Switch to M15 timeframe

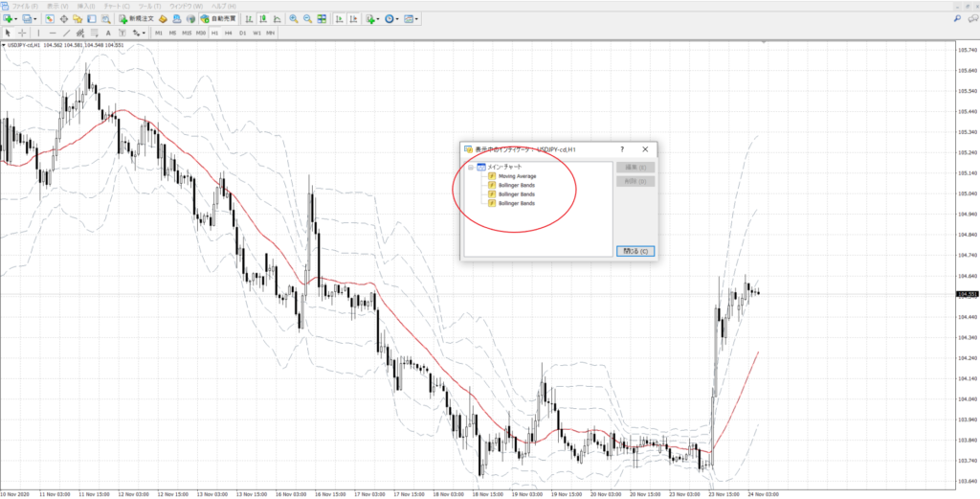tap(187, 33)
